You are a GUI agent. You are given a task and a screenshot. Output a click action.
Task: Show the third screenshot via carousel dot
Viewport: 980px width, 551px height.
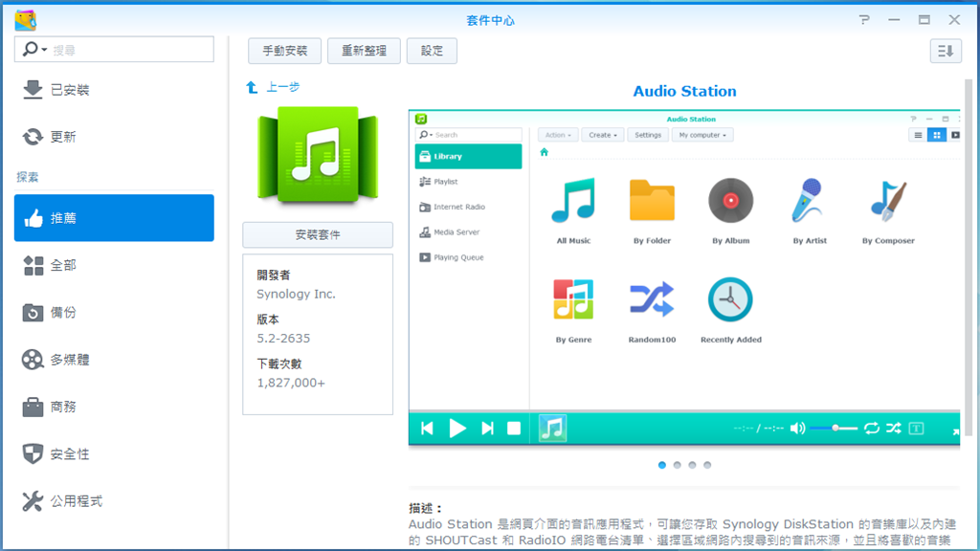692,465
